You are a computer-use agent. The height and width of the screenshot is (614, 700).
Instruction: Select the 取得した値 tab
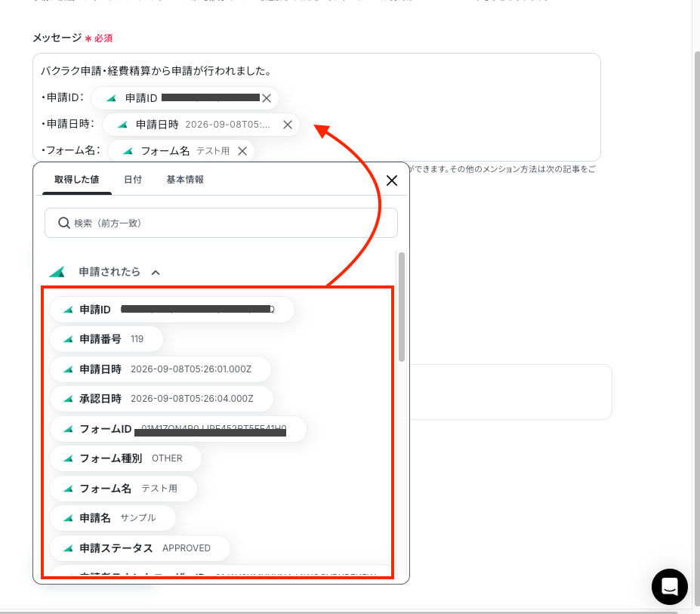tap(77, 180)
